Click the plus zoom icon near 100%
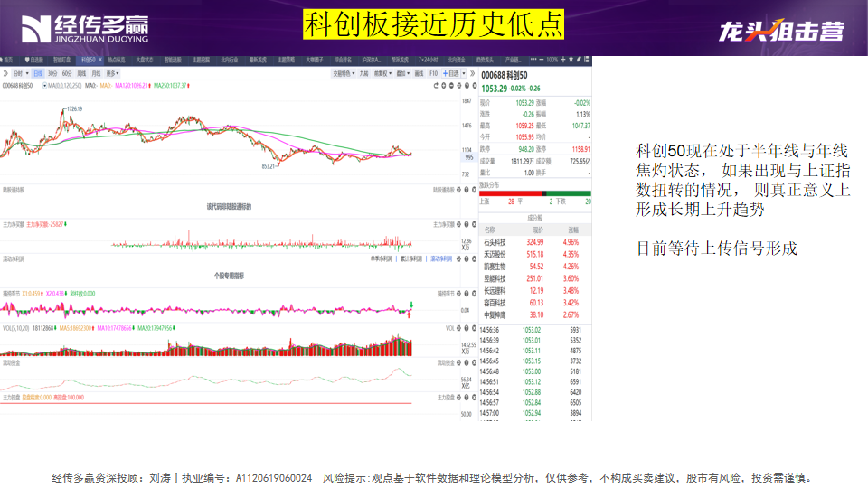The image size is (868, 488). [563, 60]
